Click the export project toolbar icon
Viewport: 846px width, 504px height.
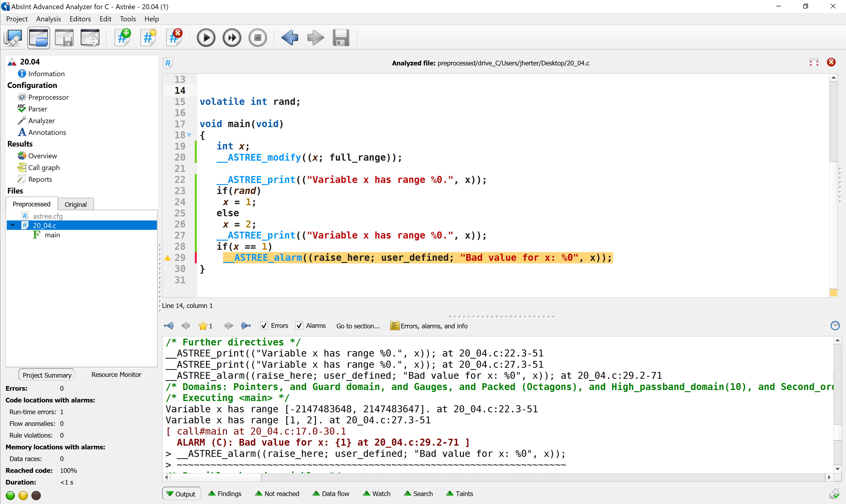pyautogui.click(x=90, y=37)
